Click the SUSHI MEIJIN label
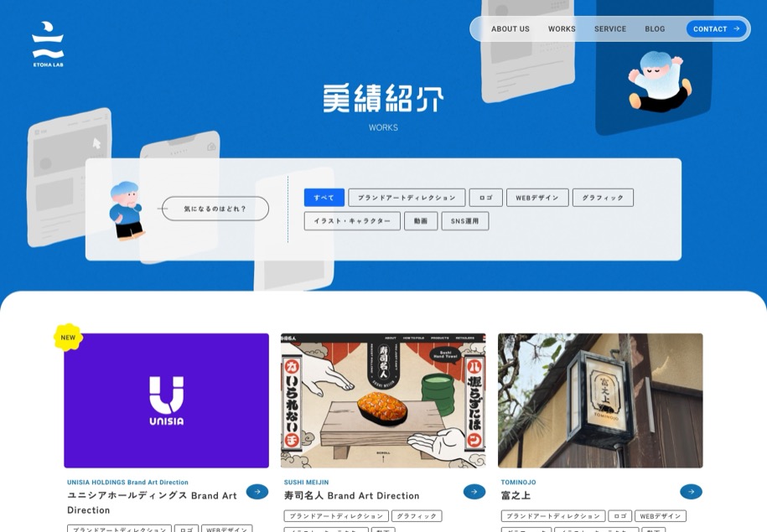The width and height of the screenshot is (767, 532). tap(306, 482)
